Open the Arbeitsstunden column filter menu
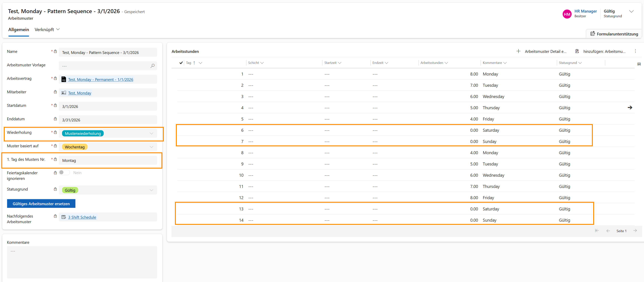The height and width of the screenshot is (282, 644). pyautogui.click(x=446, y=63)
